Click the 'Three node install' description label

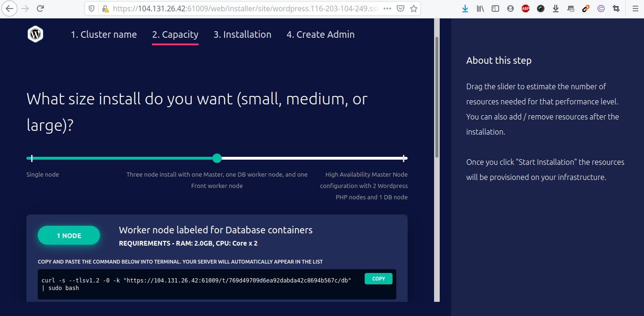point(217,180)
